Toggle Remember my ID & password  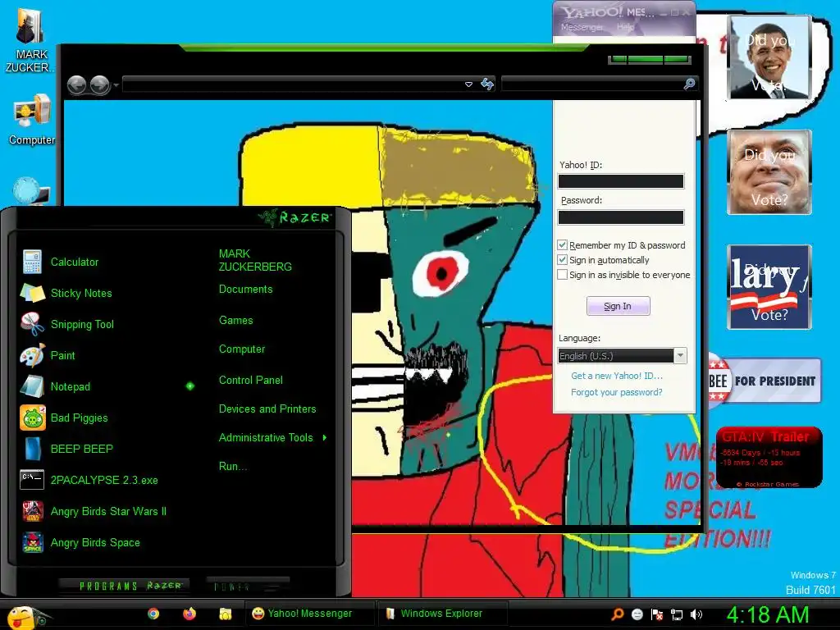click(x=562, y=244)
